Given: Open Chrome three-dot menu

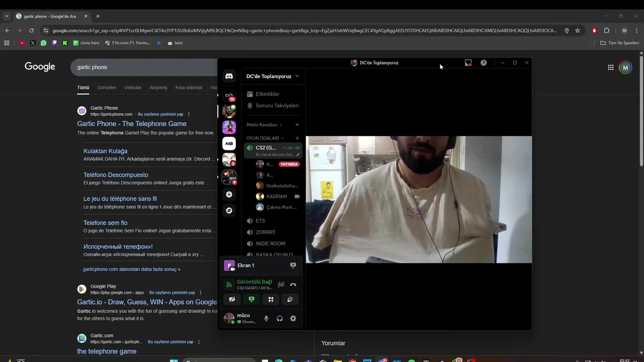Looking at the screenshot, I should 637,30.
